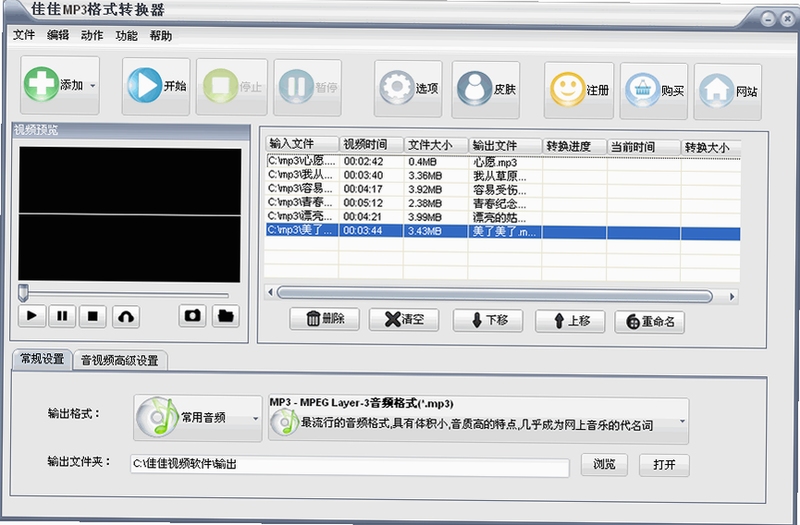The height and width of the screenshot is (525, 800).
Task: Click the Buy (购买) basket button
Action: coord(654,91)
